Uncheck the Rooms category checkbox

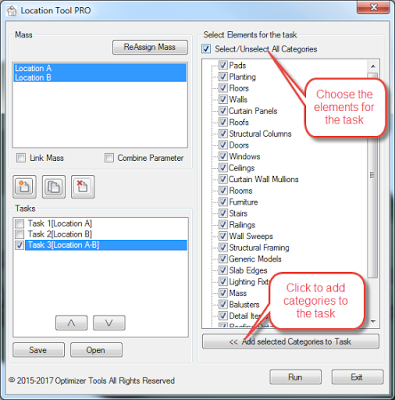pyautogui.click(x=223, y=191)
